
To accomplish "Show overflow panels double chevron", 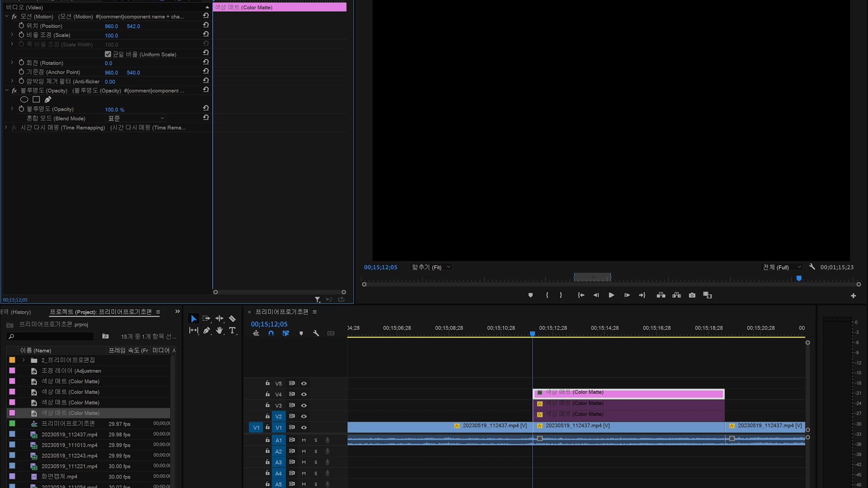I will pyautogui.click(x=178, y=311).
